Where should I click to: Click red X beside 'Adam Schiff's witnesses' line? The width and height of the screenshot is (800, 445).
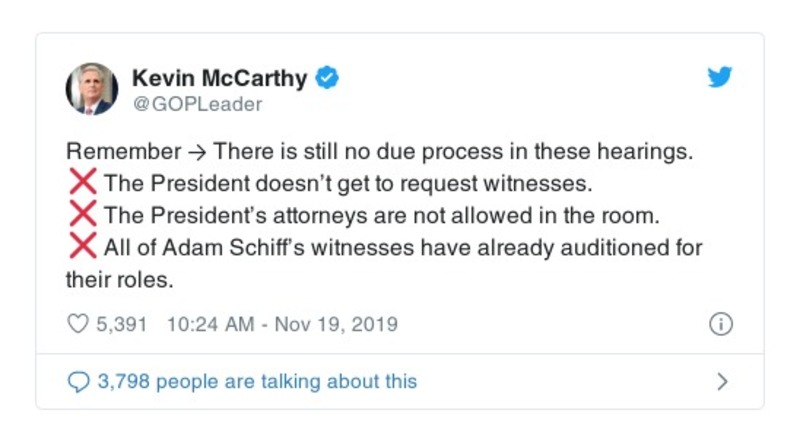(82, 247)
